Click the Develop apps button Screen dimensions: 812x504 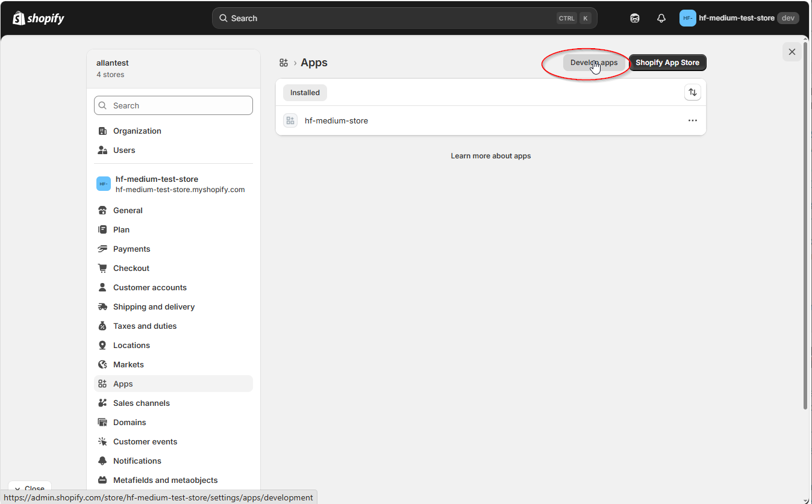(593, 62)
